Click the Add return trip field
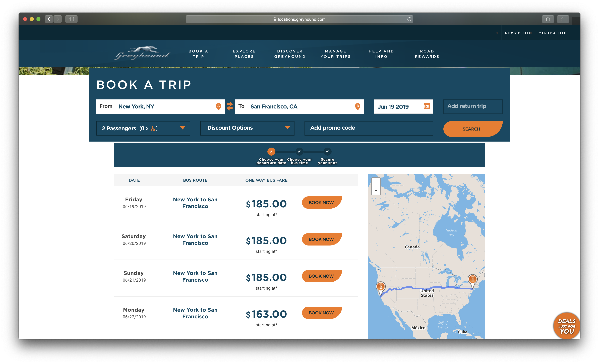 point(473,106)
